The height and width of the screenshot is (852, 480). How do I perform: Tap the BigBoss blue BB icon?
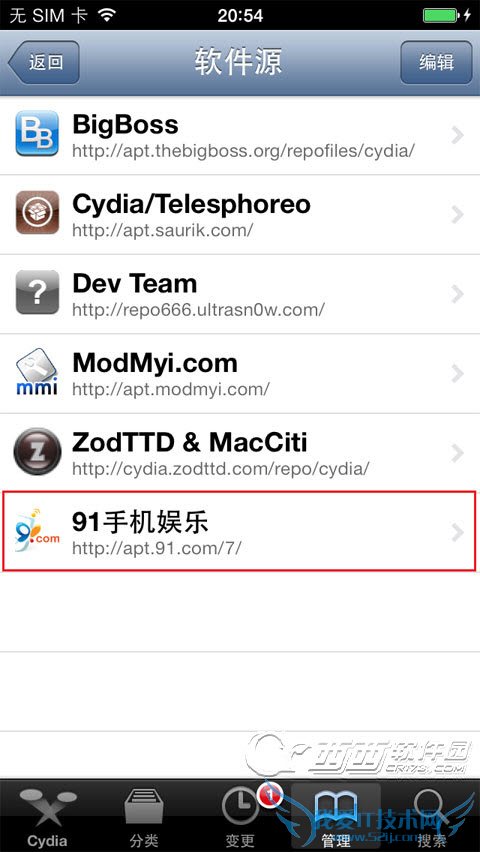point(36,134)
